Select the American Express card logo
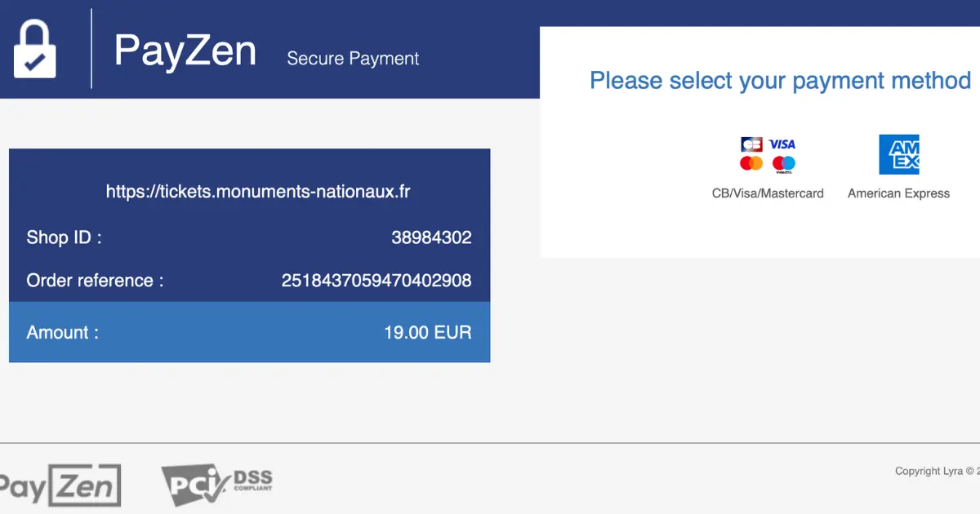Viewport: 980px width, 514px height. coord(898,154)
